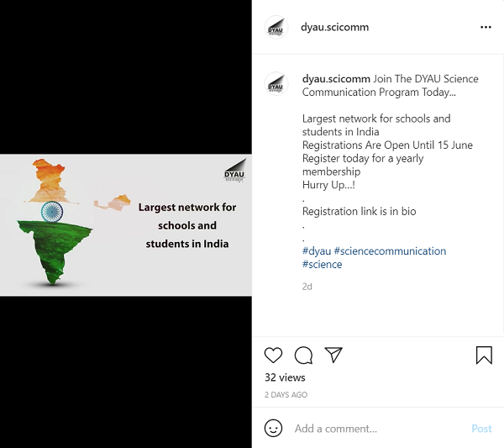Click the 2 DAYS AGO timestamp
The image size is (504, 448).
[x=286, y=394]
